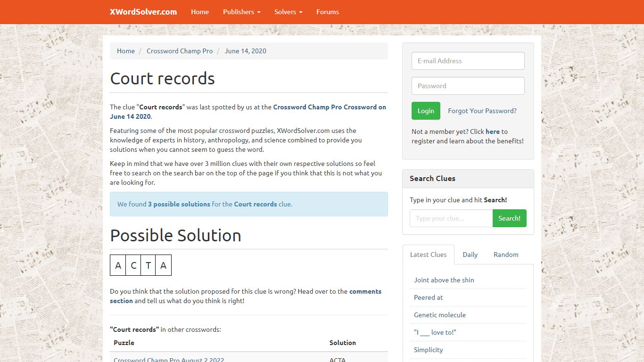Image resolution: width=644 pixels, height=362 pixels.
Task: Open clue 'Peered at'
Action: pos(429,297)
